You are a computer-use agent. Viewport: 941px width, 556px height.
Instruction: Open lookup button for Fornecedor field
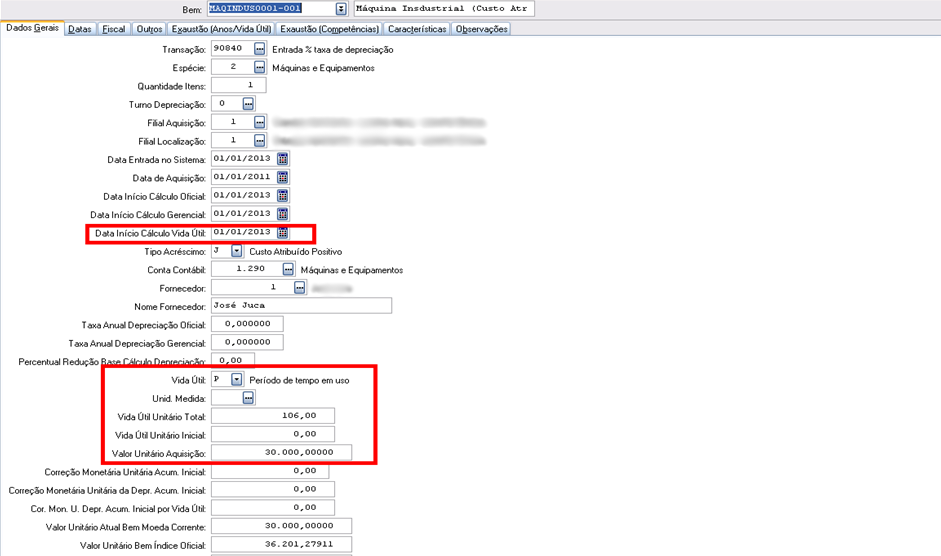pos(299,288)
